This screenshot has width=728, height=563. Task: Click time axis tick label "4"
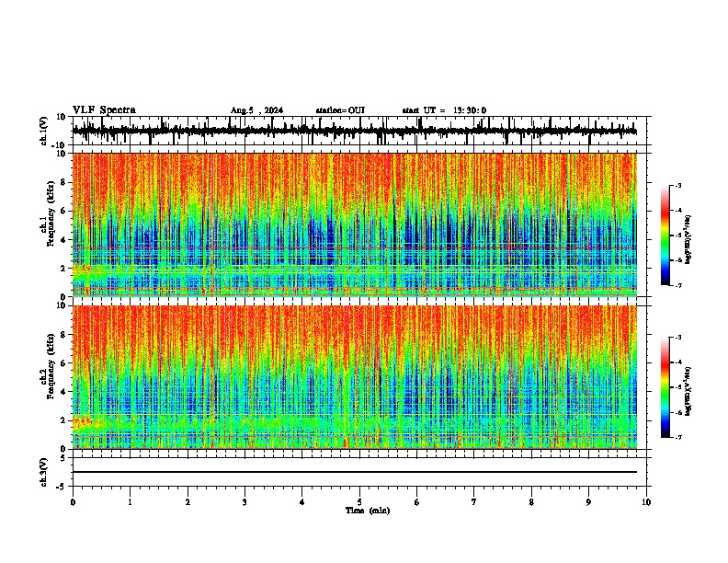pos(302,502)
